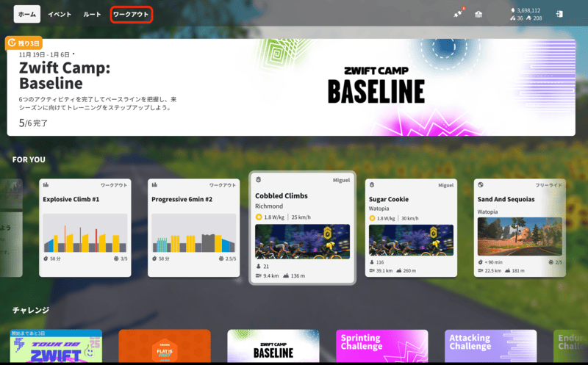Click workout bars icon on Progressive 6min #2
Screen dimensions: 588x365
point(154,185)
